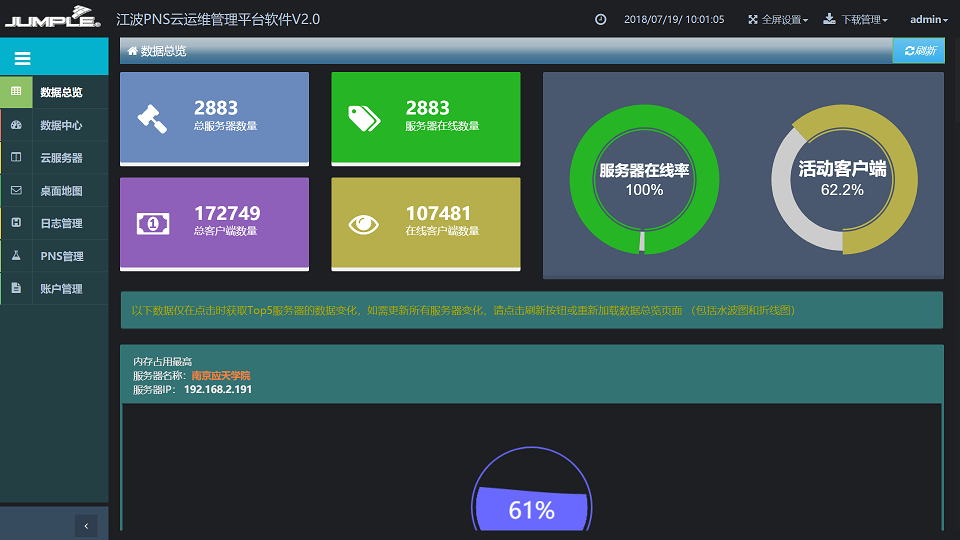The image size is (960, 540).
Task: Click the flask icon for PNS管理
Action: click(16, 256)
